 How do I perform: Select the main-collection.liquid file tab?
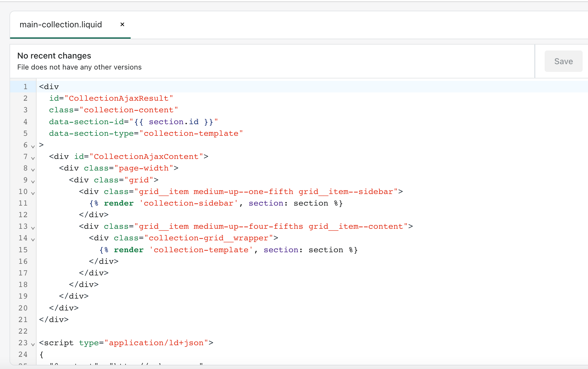[x=61, y=24]
